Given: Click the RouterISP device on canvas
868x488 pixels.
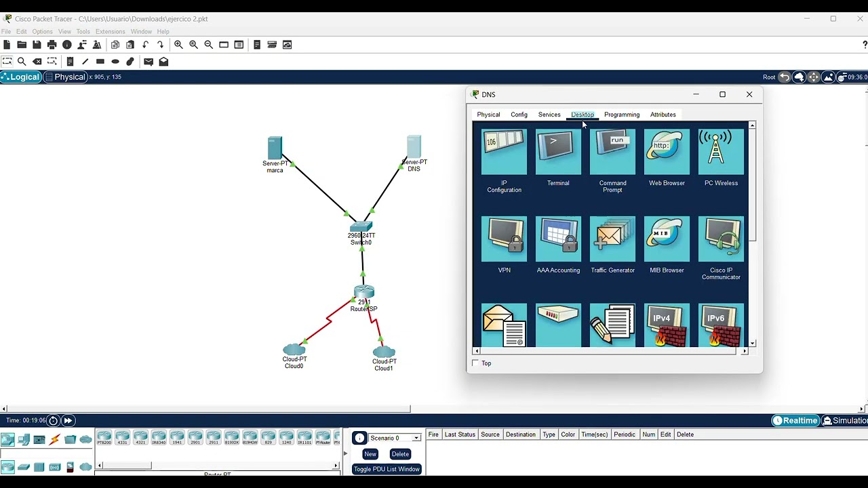Looking at the screenshot, I should pos(364,293).
